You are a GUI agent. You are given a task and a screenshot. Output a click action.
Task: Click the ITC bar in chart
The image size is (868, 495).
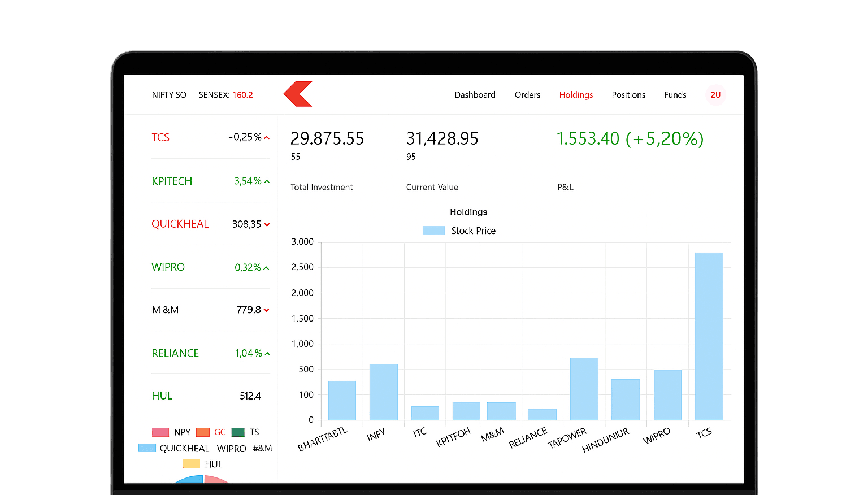(x=425, y=413)
